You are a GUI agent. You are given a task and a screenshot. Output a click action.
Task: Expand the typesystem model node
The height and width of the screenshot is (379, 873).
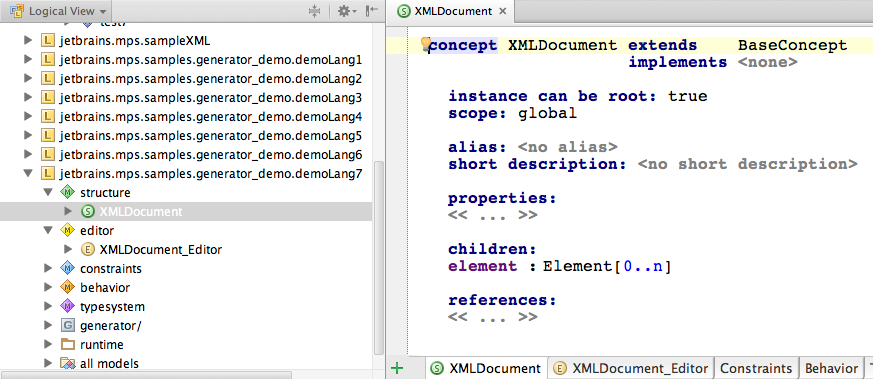pyautogui.click(x=48, y=307)
